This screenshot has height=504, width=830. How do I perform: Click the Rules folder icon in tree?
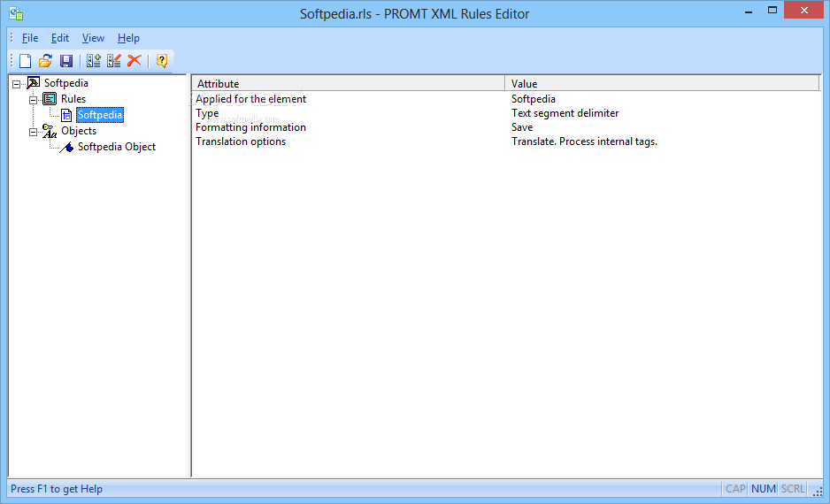(50, 99)
